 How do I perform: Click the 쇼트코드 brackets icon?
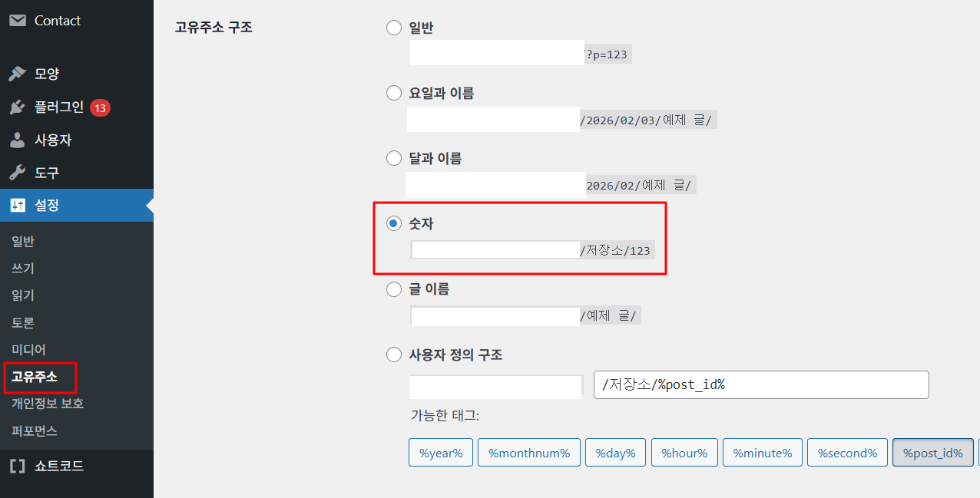17,466
